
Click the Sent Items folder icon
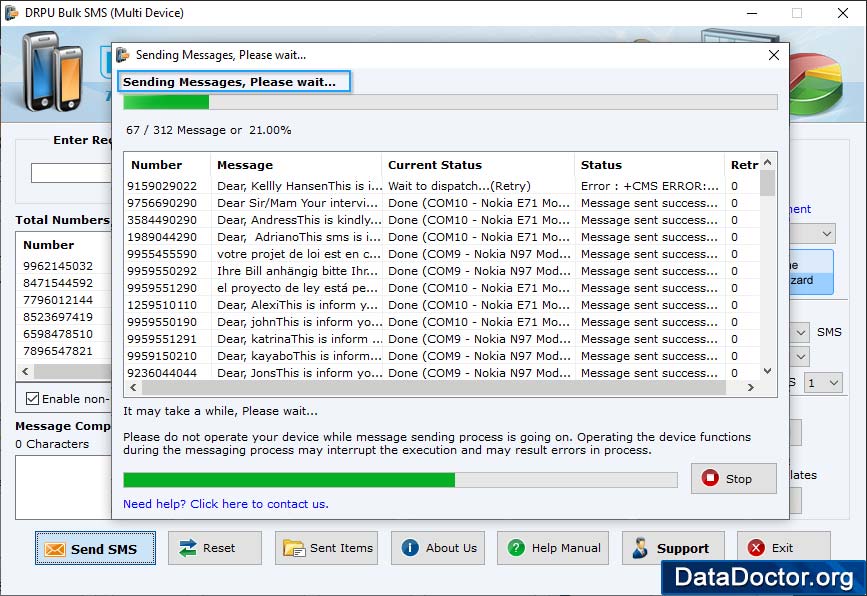pos(294,548)
